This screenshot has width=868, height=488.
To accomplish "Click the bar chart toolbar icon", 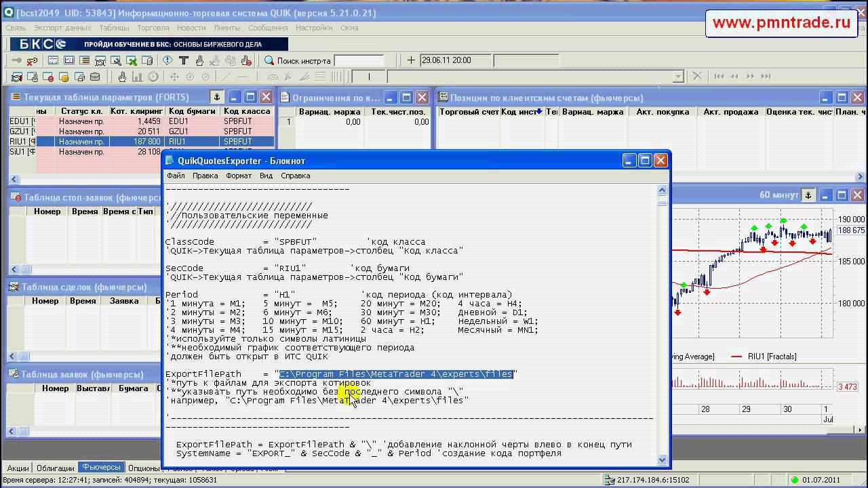I will pyautogui.click(x=138, y=77).
